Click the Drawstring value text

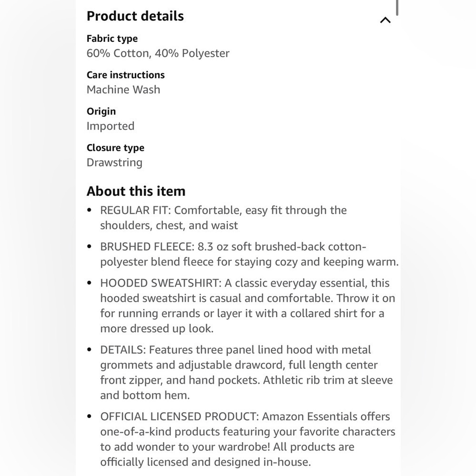pos(114,162)
